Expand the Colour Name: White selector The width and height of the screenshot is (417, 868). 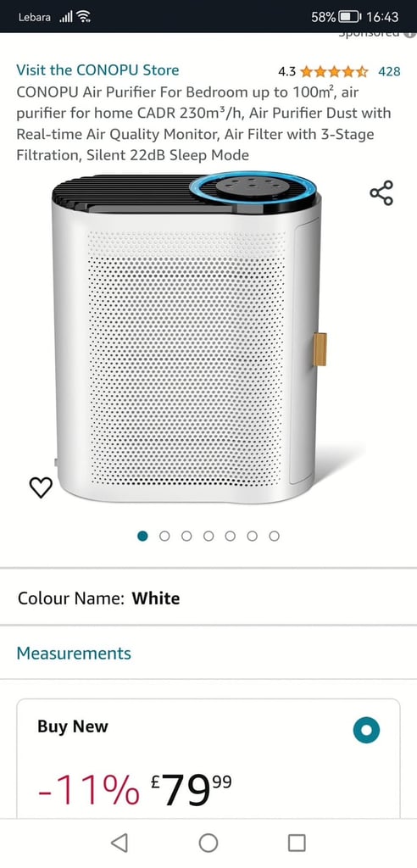(208, 598)
